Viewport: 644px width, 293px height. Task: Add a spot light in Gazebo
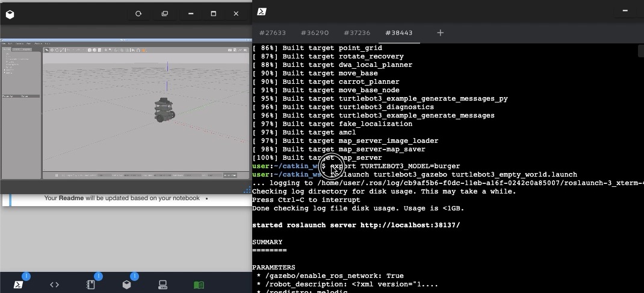click(111, 50)
